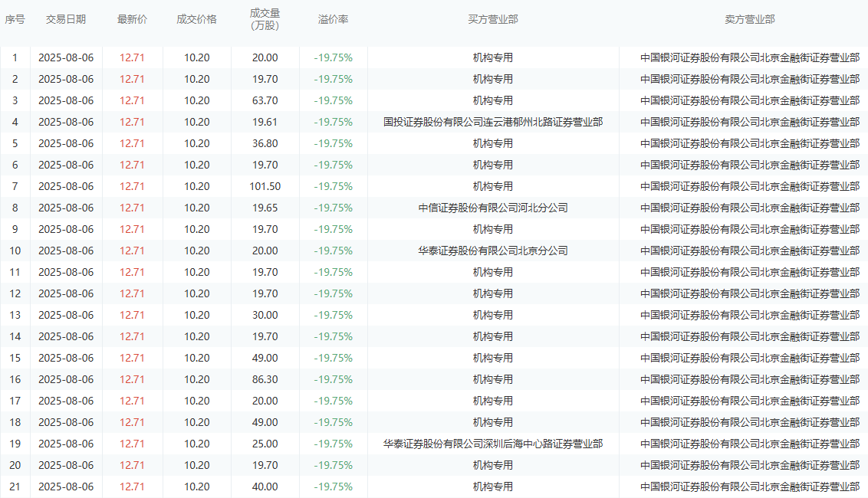Select the 63.70 volume cell

265,100
